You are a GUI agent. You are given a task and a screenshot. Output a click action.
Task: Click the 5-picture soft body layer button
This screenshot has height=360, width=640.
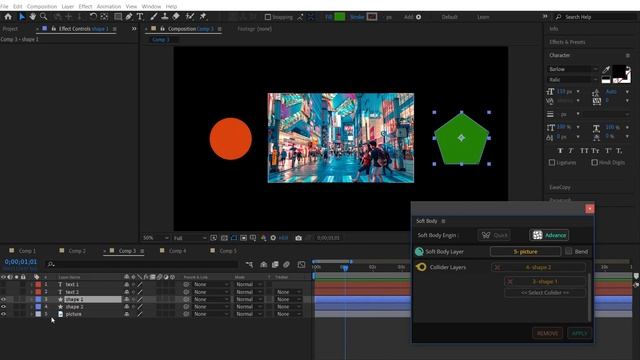click(x=525, y=251)
